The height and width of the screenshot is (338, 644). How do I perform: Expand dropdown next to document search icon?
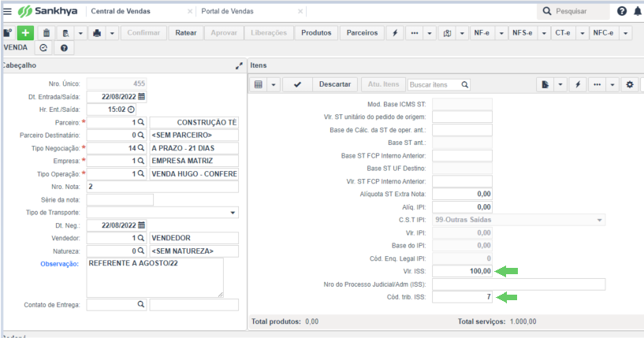click(x=80, y=33)
